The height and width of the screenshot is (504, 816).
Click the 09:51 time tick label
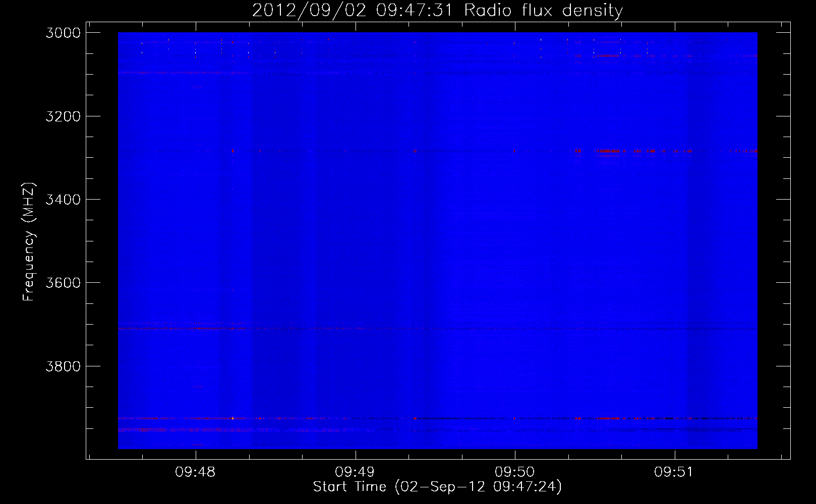point(674,472)
